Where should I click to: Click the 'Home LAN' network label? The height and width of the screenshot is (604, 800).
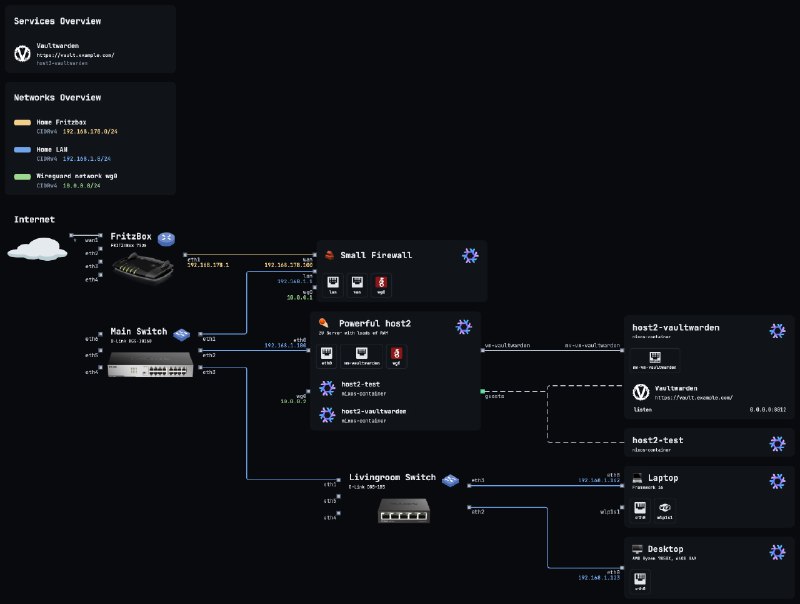pos(52,149)
